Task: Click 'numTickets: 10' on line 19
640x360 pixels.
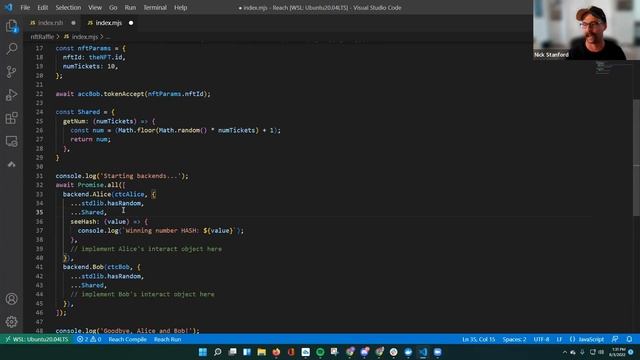Action: click(89, 66)
